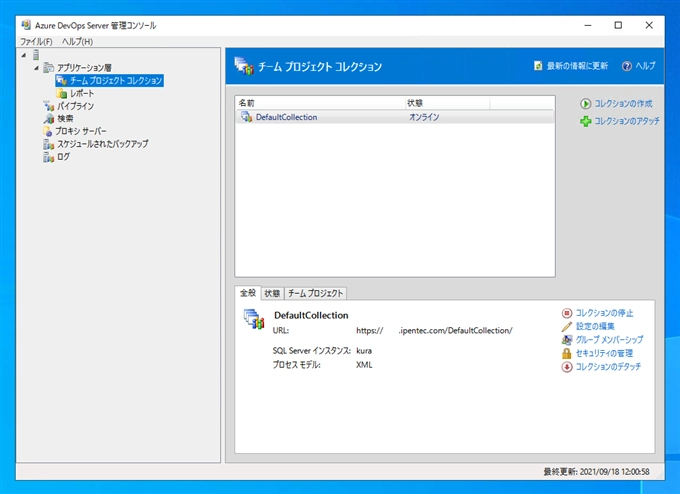Viewport: 680px width, 494px height.
Task: Click セキュリティの管理 link
Action: click(604, 353)
